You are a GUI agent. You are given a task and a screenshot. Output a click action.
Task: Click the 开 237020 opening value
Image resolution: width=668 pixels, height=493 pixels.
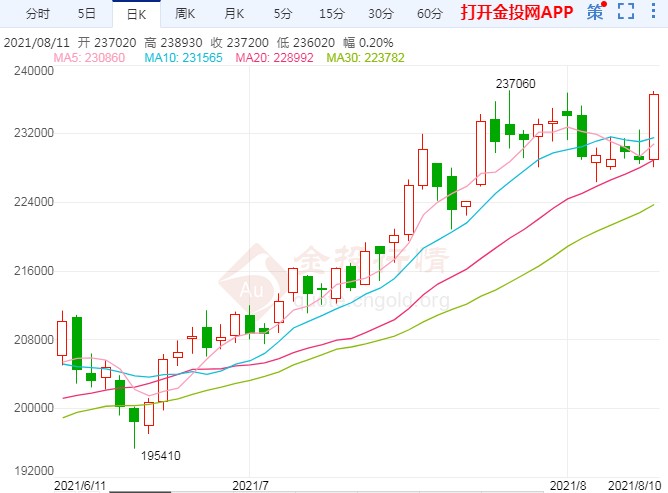[x=107, y=43]
